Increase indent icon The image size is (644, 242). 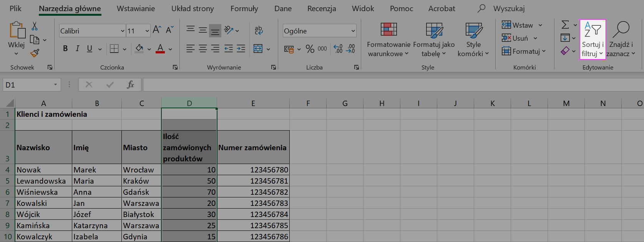coord(241,48)
